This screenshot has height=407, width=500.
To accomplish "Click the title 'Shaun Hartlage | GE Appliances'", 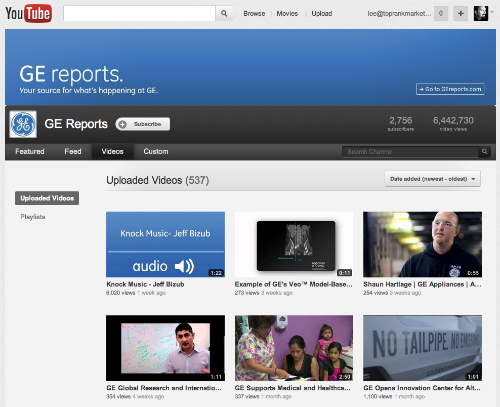I will tap(422, 284).
